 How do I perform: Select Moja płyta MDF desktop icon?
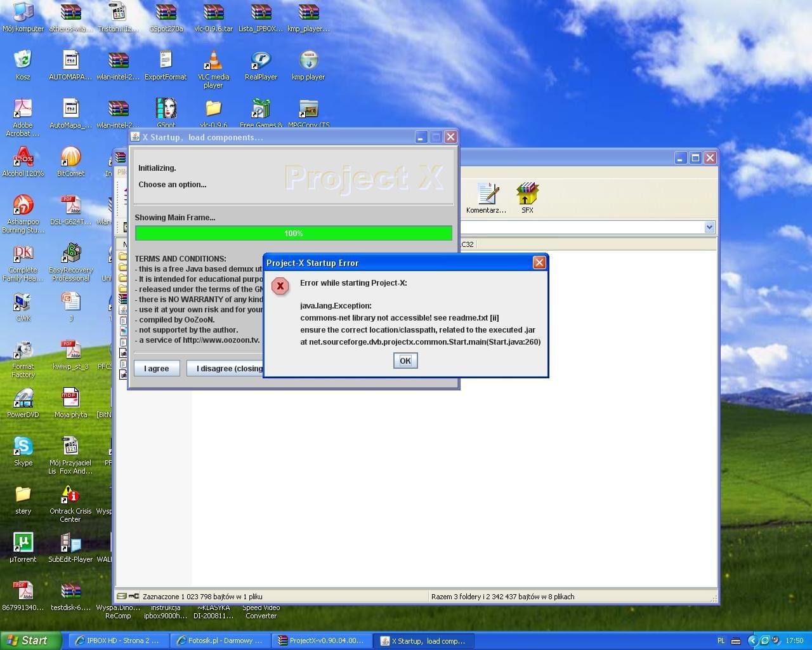(70, 403)
